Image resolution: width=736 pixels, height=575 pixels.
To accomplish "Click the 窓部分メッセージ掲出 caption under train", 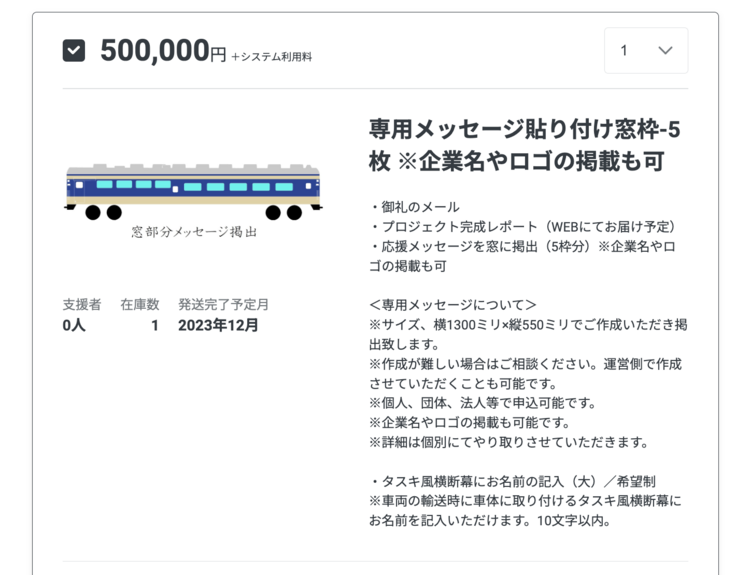I will (194, 232).
